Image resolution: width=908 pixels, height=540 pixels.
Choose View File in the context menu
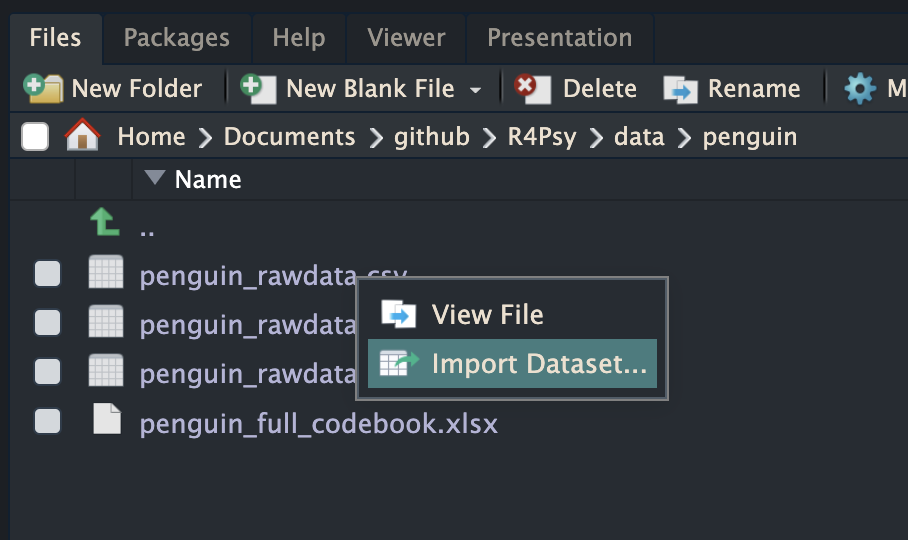tap(487, 315)
